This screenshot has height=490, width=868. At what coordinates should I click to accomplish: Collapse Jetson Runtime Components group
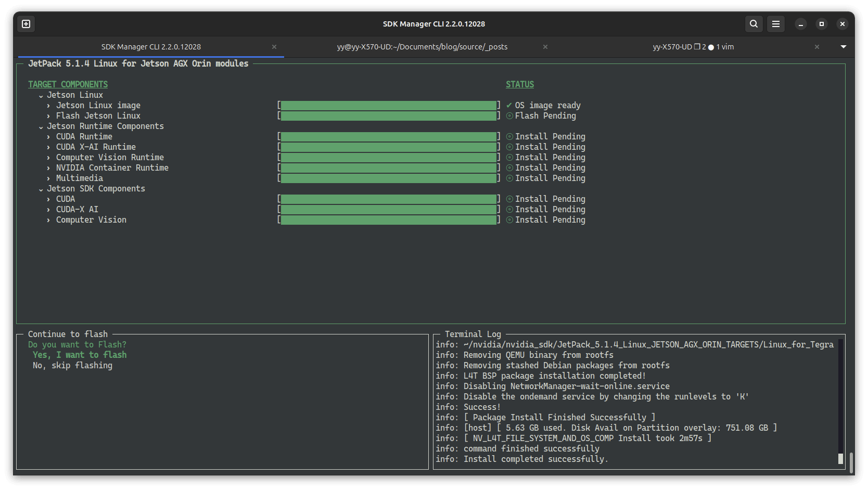tap(41, 127)
